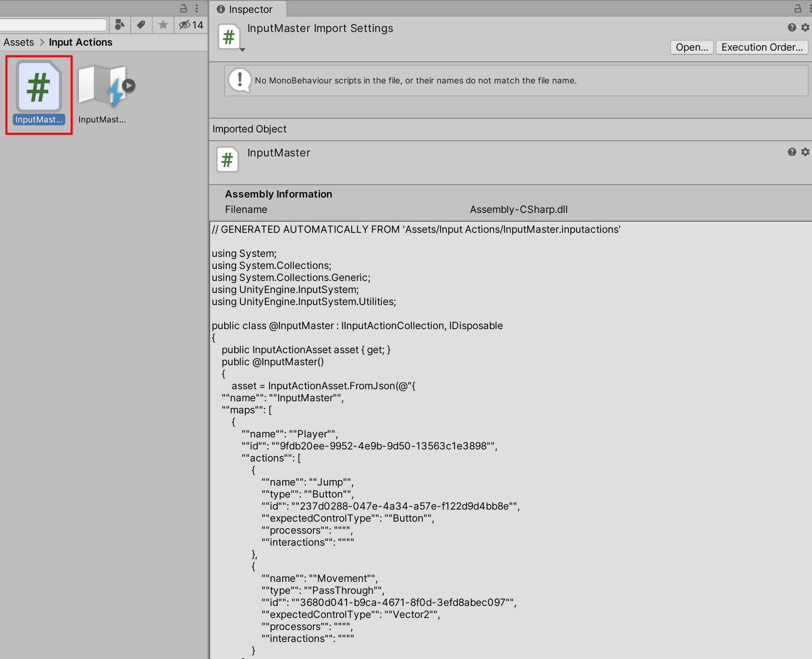Expand the script icon dropdown arrow
This screenshot has width=812, height=659.
[x=243, y=50]
